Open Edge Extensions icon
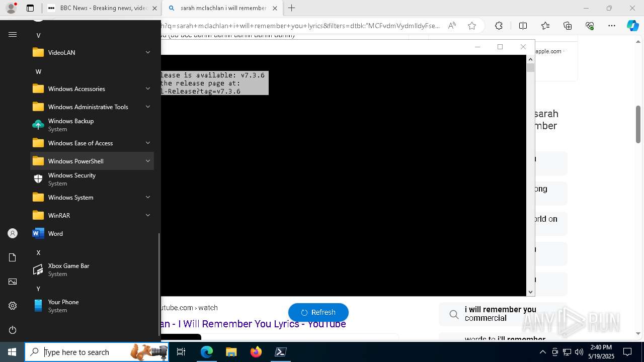The image size is (644, 362). click(499, 26)
